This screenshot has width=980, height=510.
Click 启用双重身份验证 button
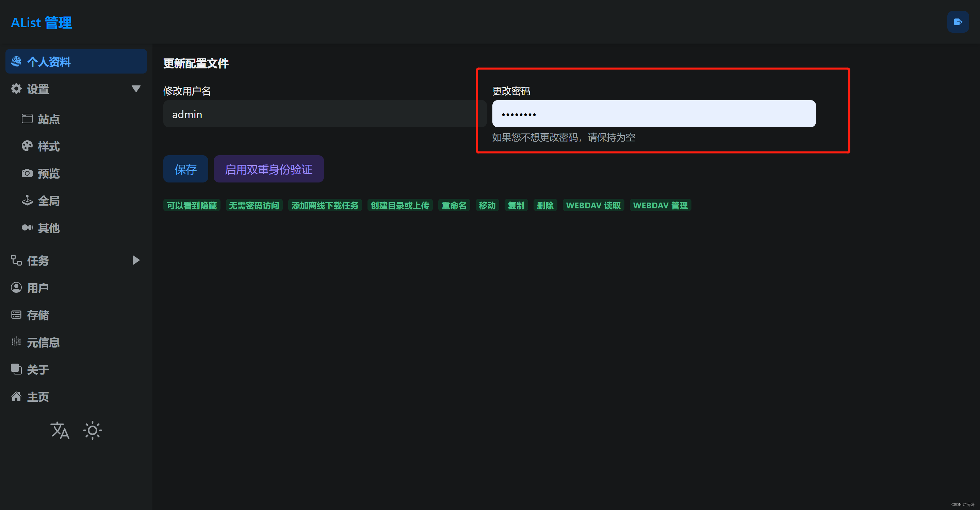tap(268, 169)
